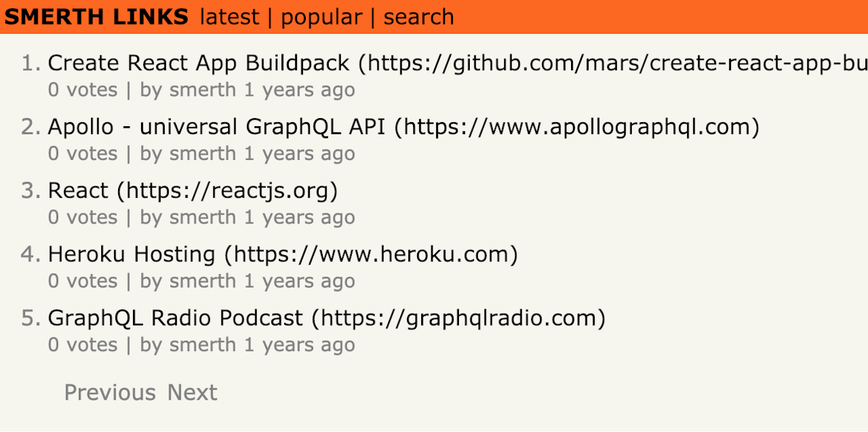The width and height of the screenshot is (868, 432).
Task: Go to the Previous page
Action: 109,392
